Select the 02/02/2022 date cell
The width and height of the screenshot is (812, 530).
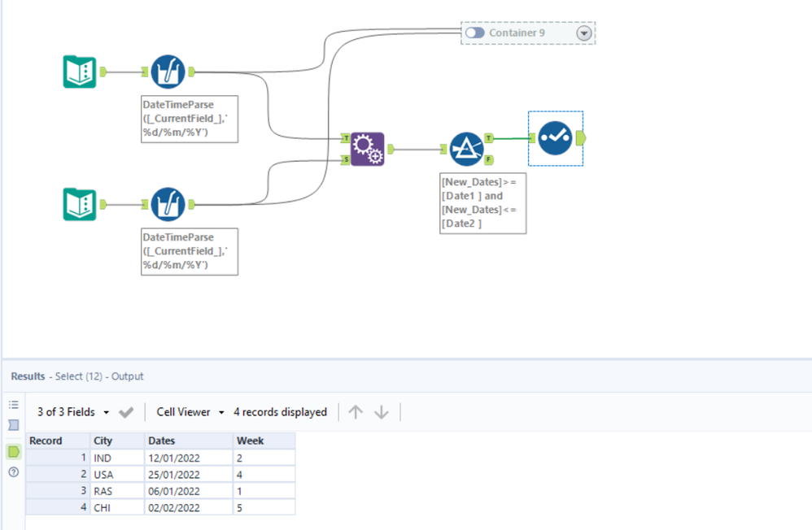click(189, 507)
